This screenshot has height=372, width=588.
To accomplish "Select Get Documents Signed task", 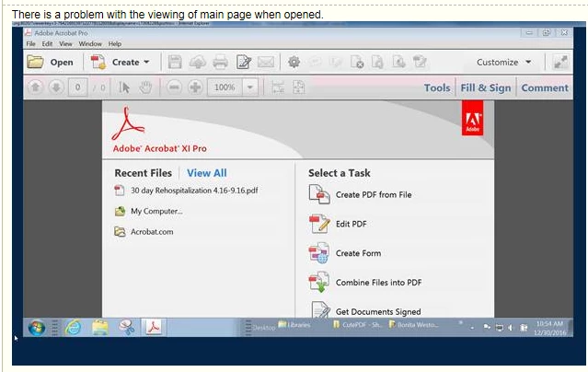I will coord(365,310).
